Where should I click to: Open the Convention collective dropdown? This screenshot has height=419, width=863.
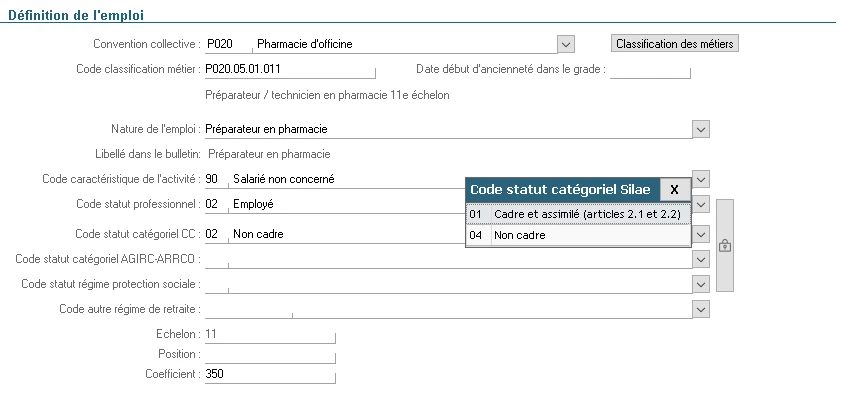point(566,44)
